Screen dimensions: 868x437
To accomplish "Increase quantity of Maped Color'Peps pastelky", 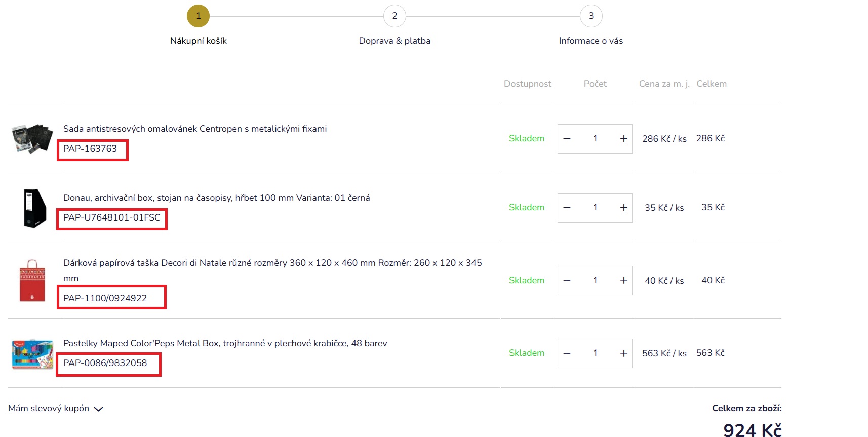I will point(623,353).
